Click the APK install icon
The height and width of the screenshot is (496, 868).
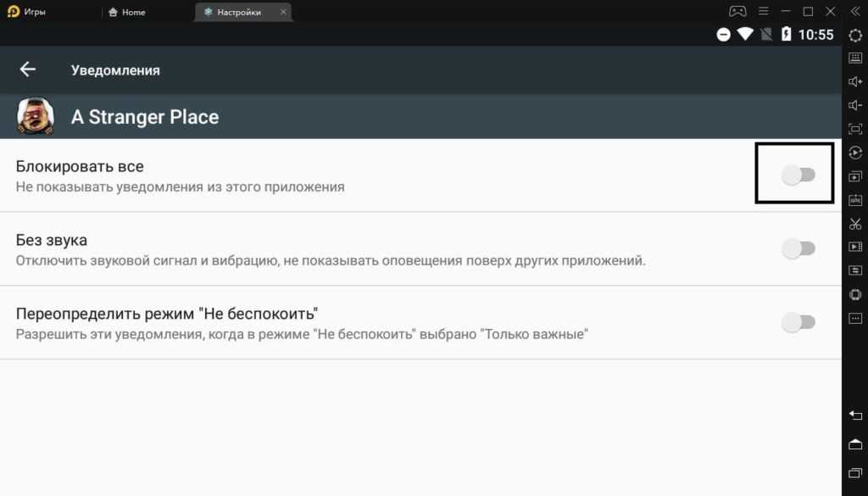click(x=854, y=200)
